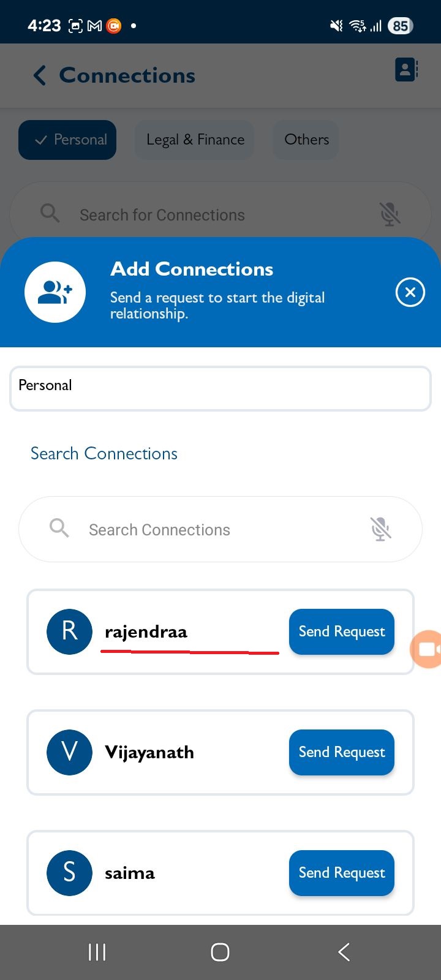The width and height of the screenshot is (441, 980).
Task: Tap the V avatar for Vijayanath
Action: [69, 752]
